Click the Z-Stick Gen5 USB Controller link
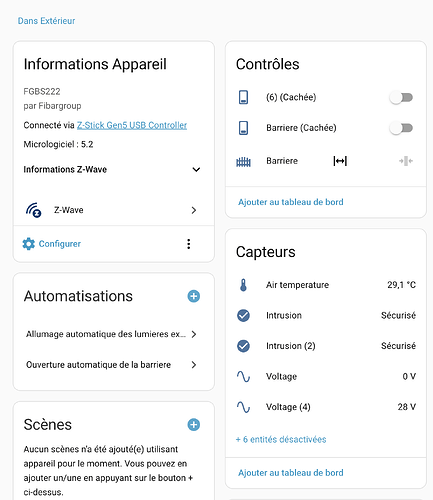The height and width of the screenshot is (500, 433). (132, 125)
